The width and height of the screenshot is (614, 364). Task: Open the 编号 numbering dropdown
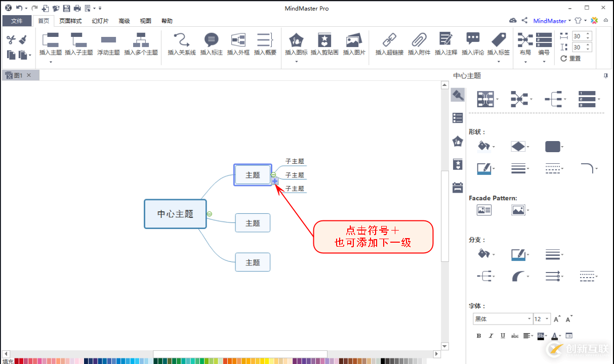544,62
